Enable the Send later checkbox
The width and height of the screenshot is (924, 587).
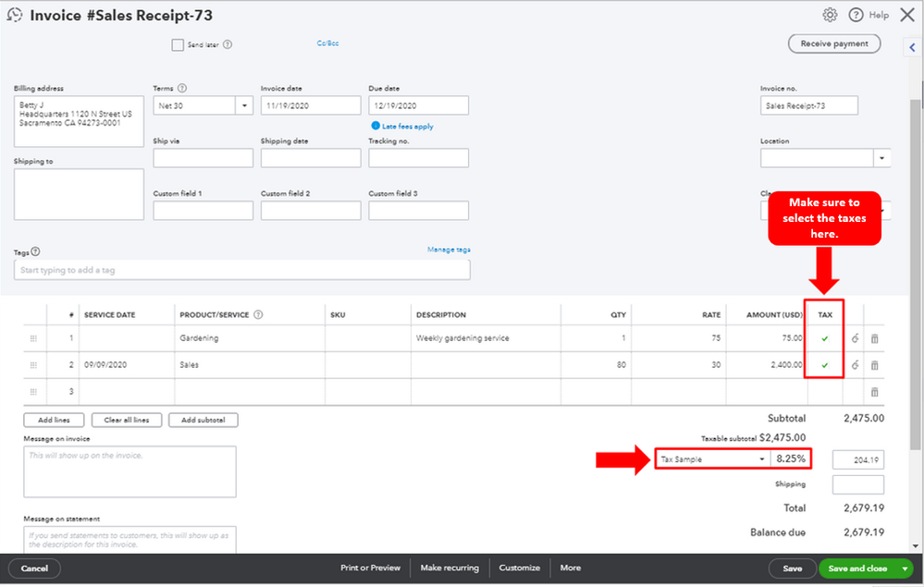coord(178,44)
